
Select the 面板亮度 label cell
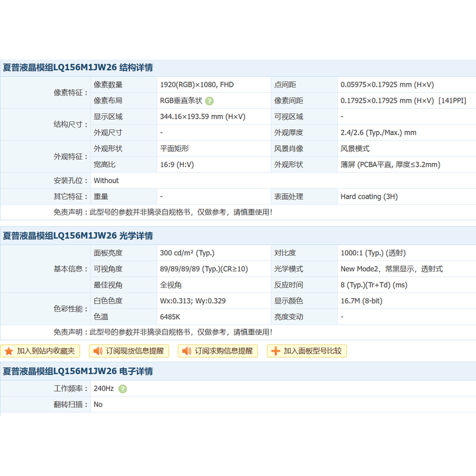[124, 253]
